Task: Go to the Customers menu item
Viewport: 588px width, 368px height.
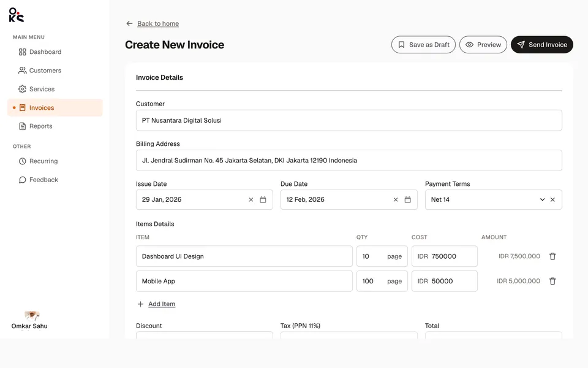Action: pyautogui.click(x=55, y=70)
